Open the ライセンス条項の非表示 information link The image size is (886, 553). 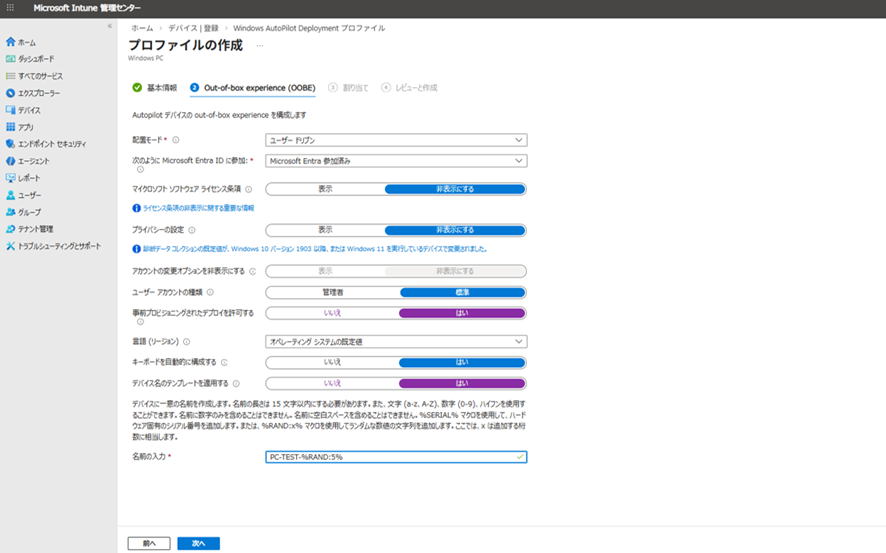[x=197, y=208]
